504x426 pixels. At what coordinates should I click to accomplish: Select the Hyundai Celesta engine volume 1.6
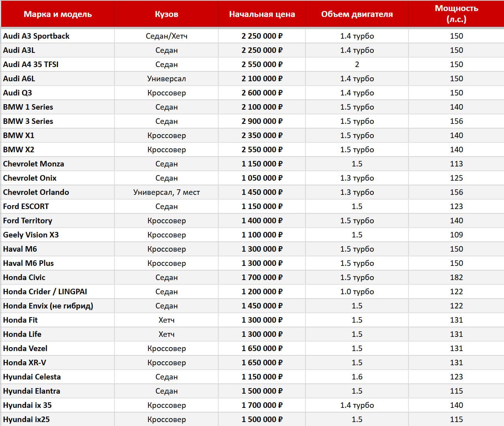[357, 377]
